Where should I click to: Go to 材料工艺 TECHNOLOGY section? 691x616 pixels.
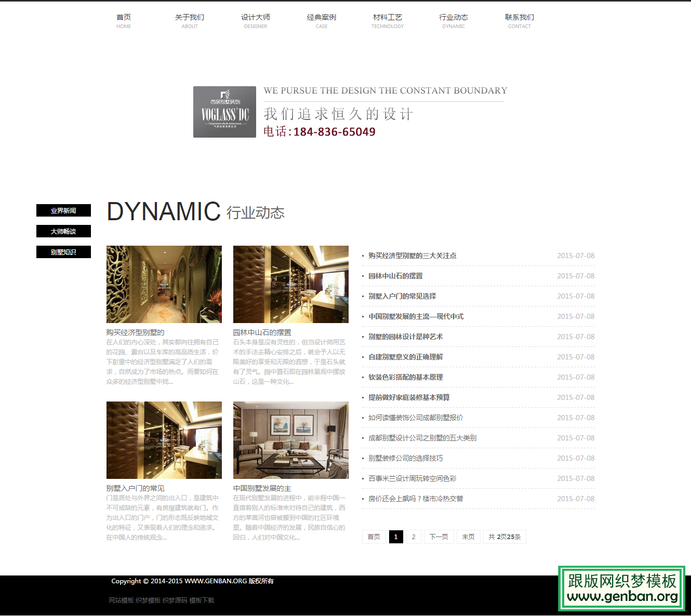pyautogui.click(x=387, y=21)
